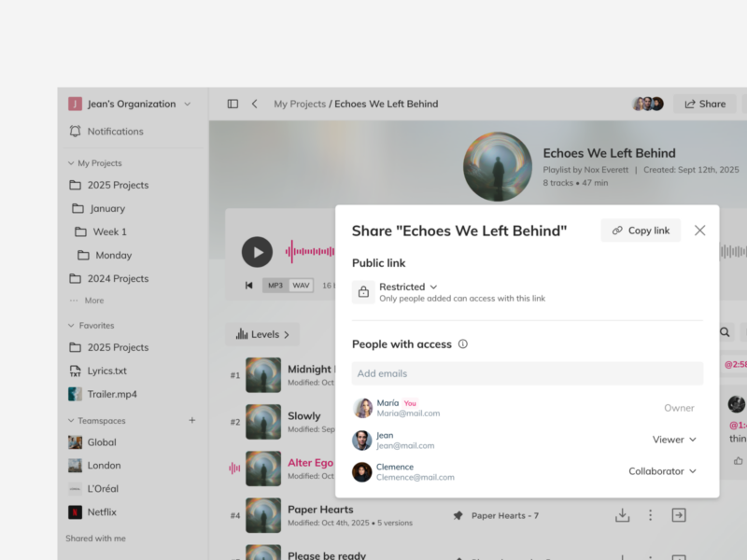Add a new teamspace with plus icon
This screenshot has height=560, width=747.
(x=192, y=421)
